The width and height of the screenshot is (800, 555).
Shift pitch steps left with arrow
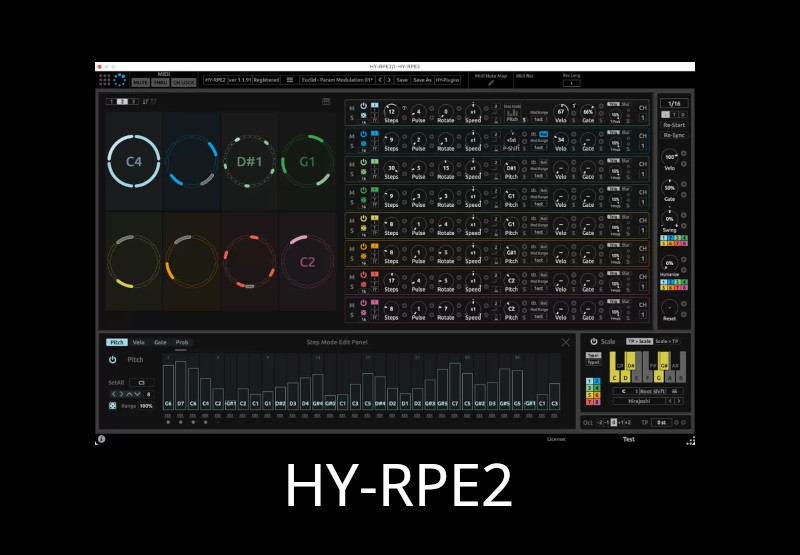coord(114,394)
